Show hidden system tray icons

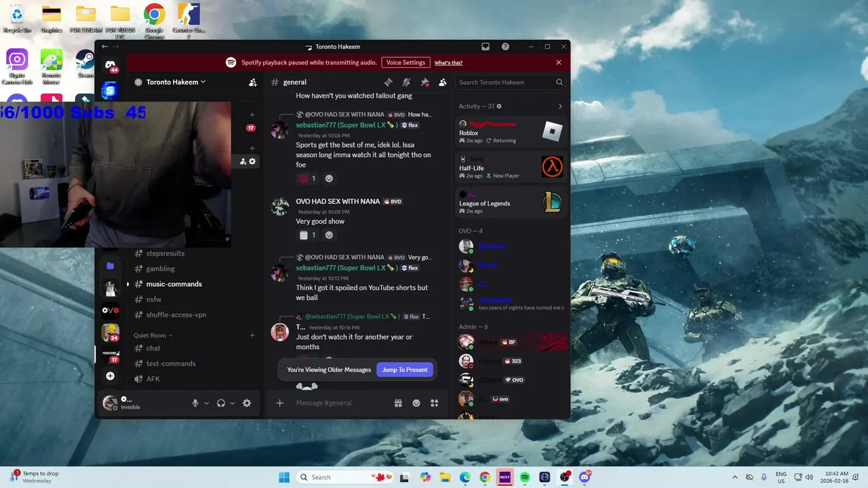(734, 477)
